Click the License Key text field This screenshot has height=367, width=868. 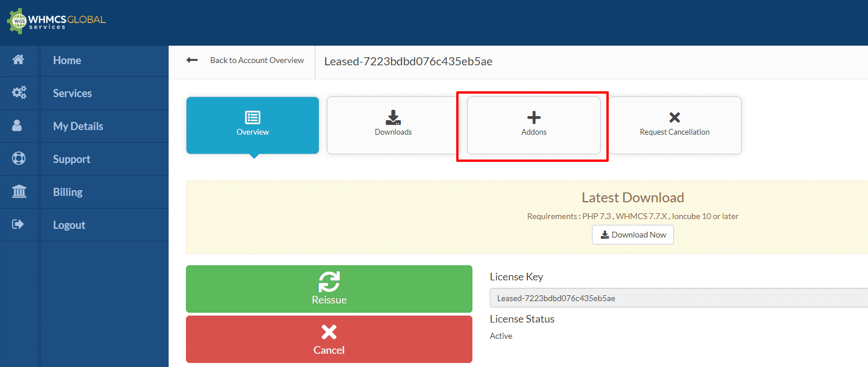(676, 298)
